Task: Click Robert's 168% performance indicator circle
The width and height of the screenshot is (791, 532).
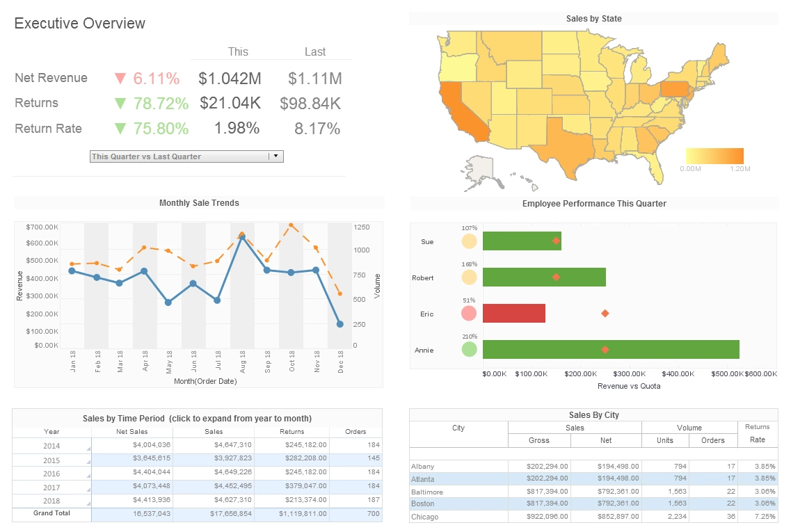Action: 468,277
